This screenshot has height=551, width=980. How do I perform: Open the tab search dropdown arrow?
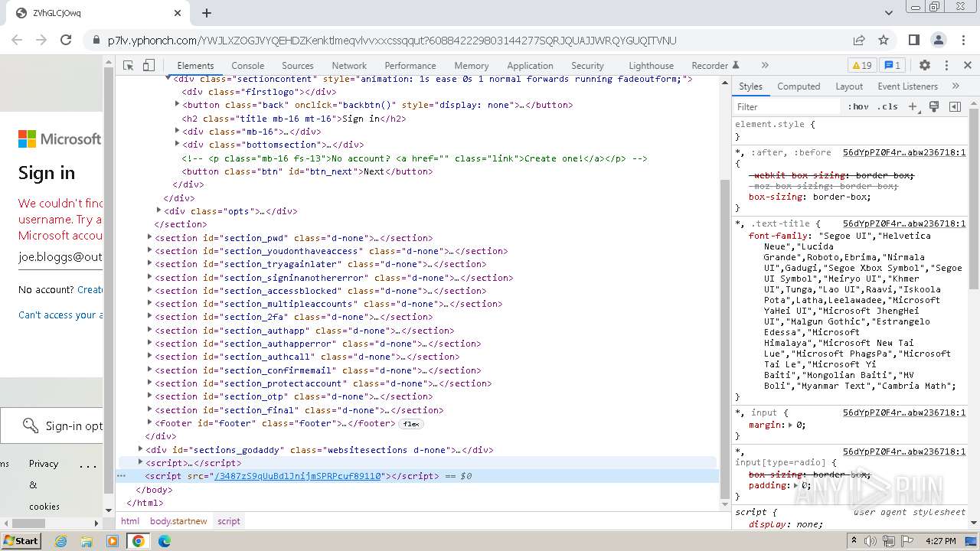coord(889,13)
